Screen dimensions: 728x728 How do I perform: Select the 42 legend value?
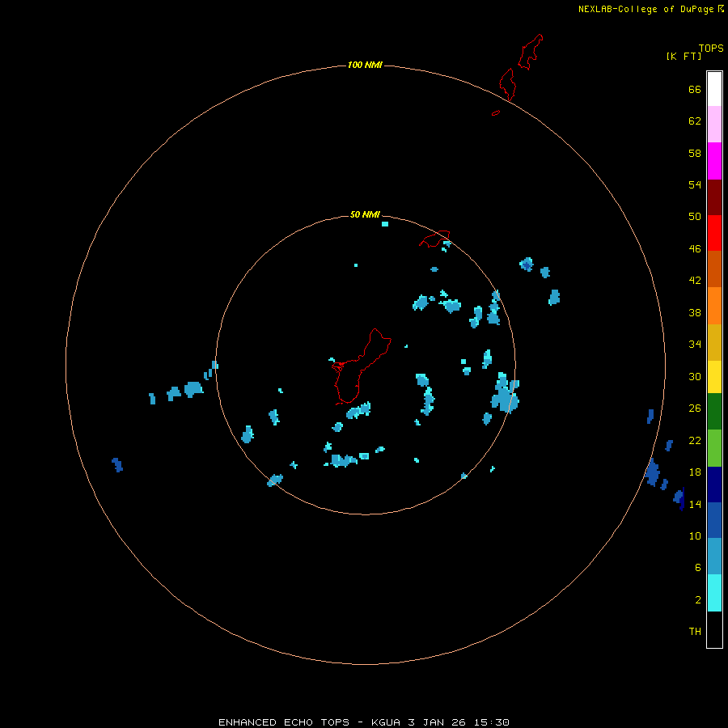pyautogui.click(x=695, y=281)
